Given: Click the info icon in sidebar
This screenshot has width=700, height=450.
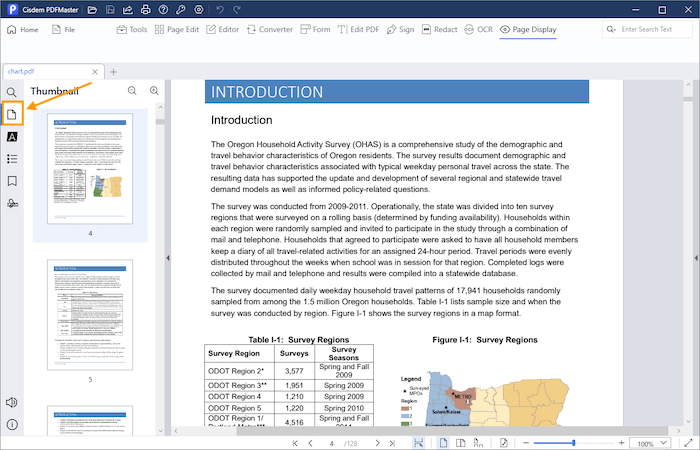Looking at the screenshot, I should point(12,424).
